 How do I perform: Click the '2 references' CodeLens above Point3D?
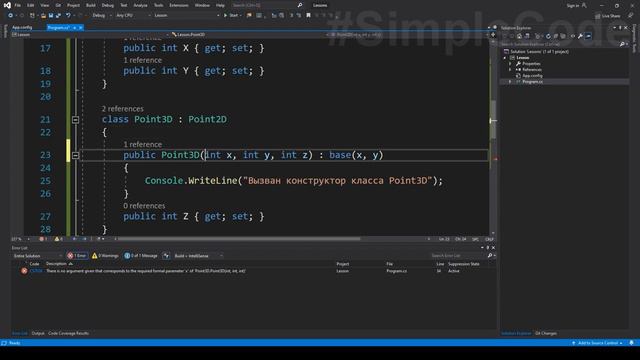click(122, 109)
